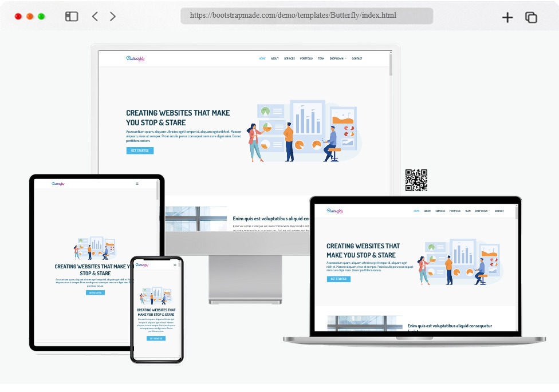Click the tab overview icon top right
Image resolution: width=559 pixels, height=392 pixels.
[x=530, y=17]
